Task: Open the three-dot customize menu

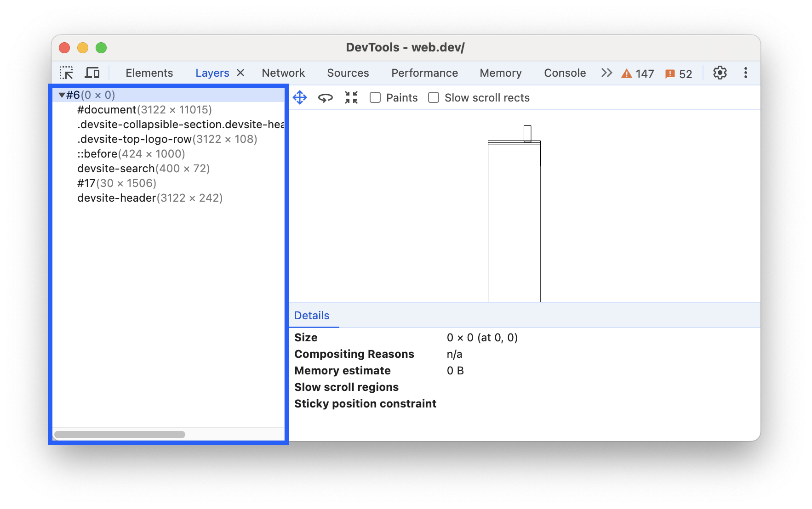Action: (x=745, y=73)
